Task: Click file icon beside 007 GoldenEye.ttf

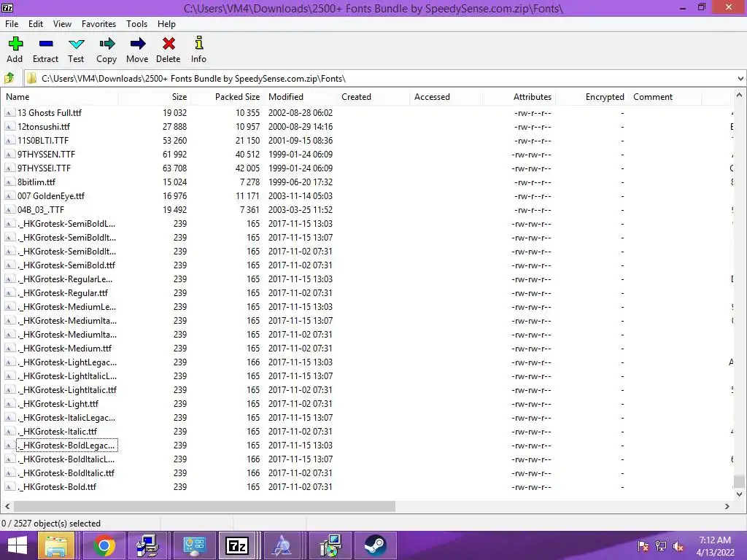Action: 9,195
